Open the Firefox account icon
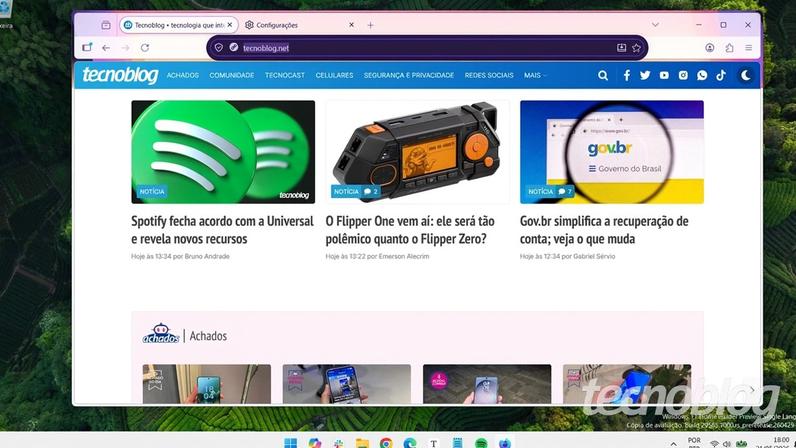The height and width of the screenshot is (448, 796). click(x=710, y=48)
